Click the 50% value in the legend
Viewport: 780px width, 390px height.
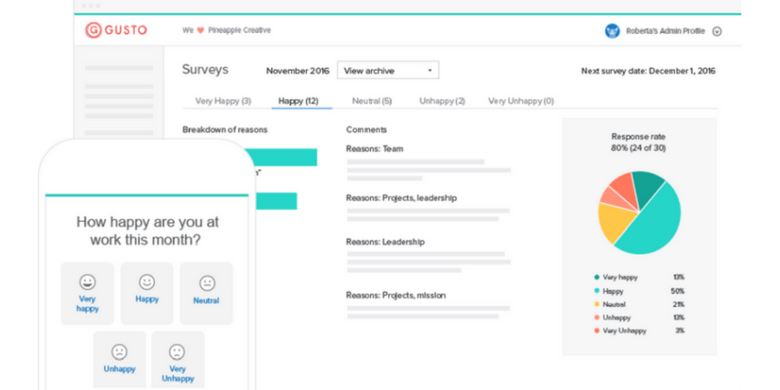pyautogui.click(x=678, y=291)
